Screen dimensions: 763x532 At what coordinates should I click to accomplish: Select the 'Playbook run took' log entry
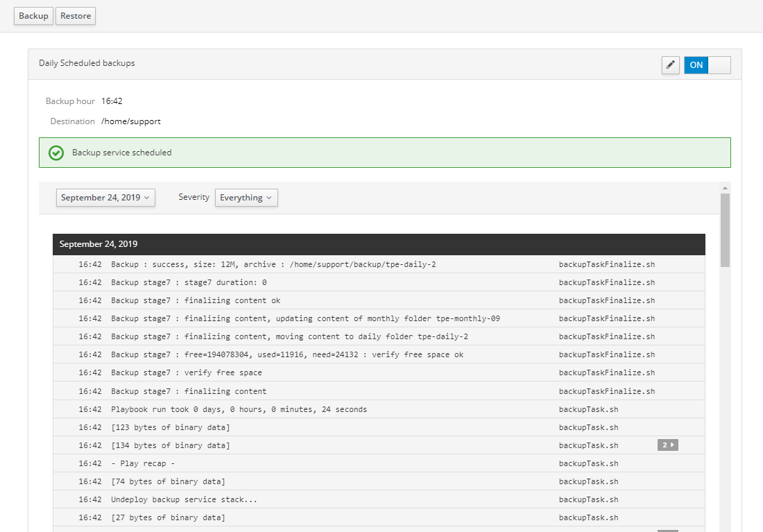tap(239, 409)
